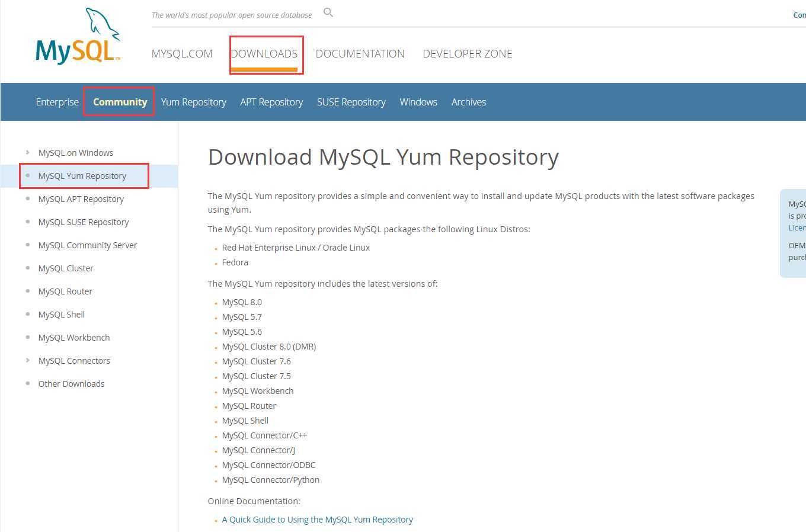
Task: Open MySQL APT Repository sidebar link
Action: pyautogui.click(x=81, y=199)
